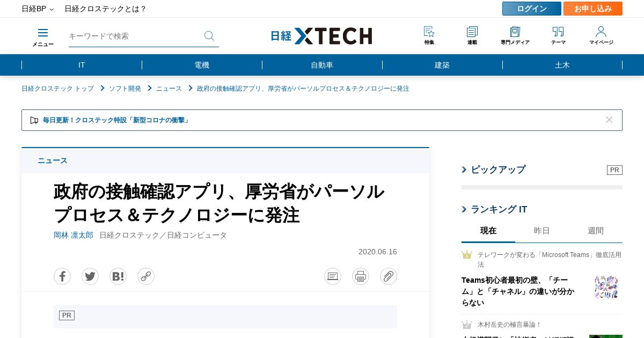Image resolution: width=644 pixels, height=338 pixels.
Task: Click the date 2020.06.16
Action: [378, 252]
